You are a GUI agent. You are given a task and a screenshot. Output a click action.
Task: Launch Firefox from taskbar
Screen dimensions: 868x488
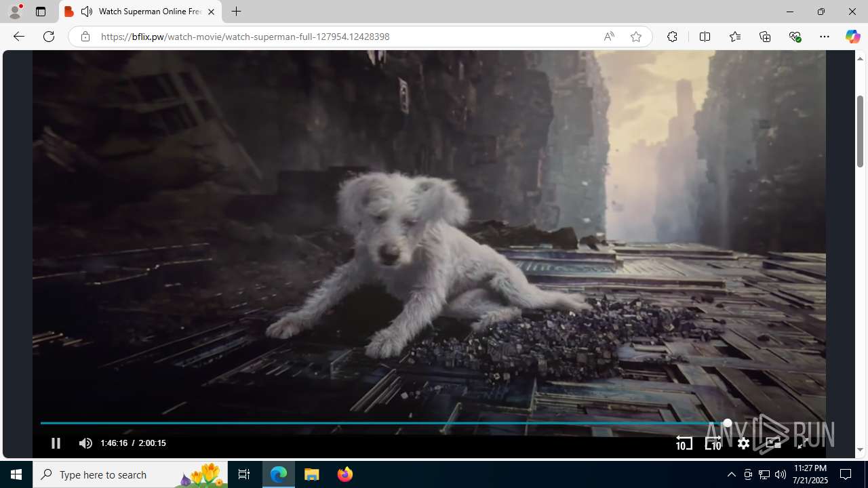(344, 474)
